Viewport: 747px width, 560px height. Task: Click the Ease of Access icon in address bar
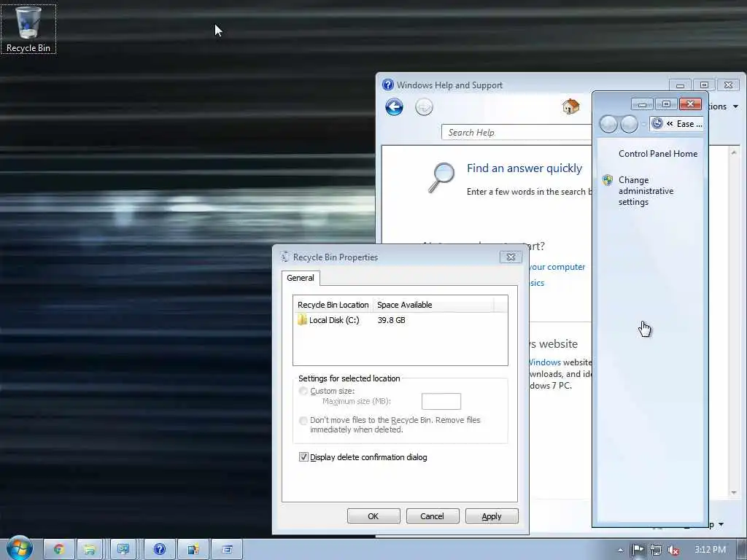pyautogui.click(x=657, y=123)
